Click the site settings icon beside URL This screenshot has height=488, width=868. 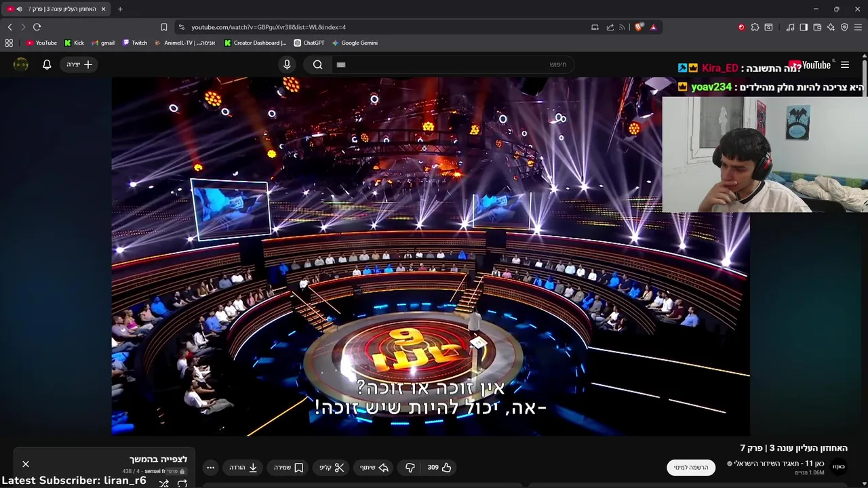coord(180,27)
